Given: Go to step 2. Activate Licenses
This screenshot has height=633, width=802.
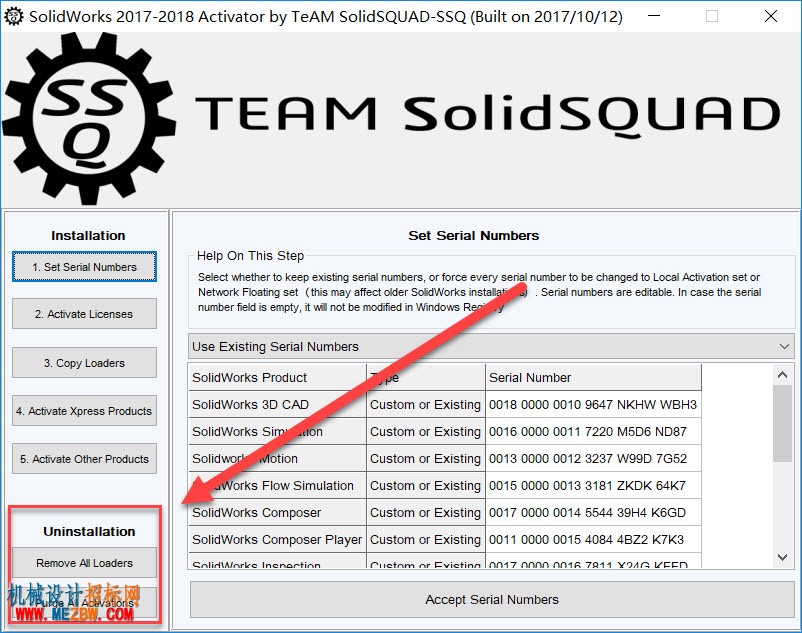Looking at the screenshot, I should point(84,314).
